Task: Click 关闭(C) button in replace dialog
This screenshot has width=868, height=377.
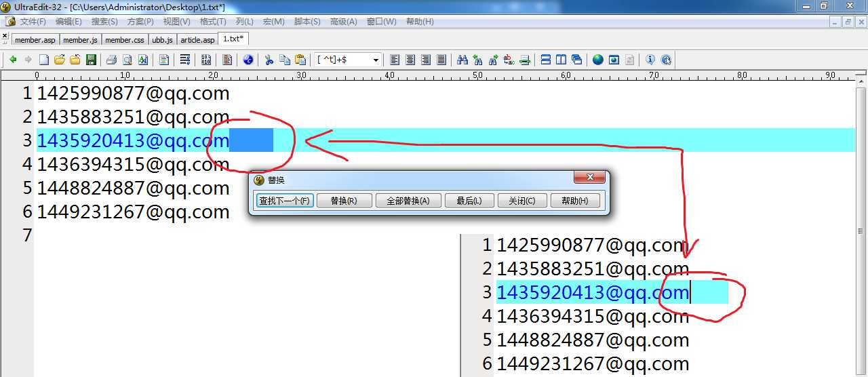Action: 521,201
